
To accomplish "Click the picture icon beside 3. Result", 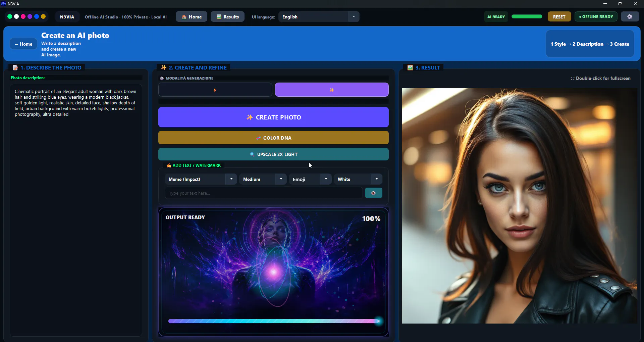I will [x=410, y=67].
